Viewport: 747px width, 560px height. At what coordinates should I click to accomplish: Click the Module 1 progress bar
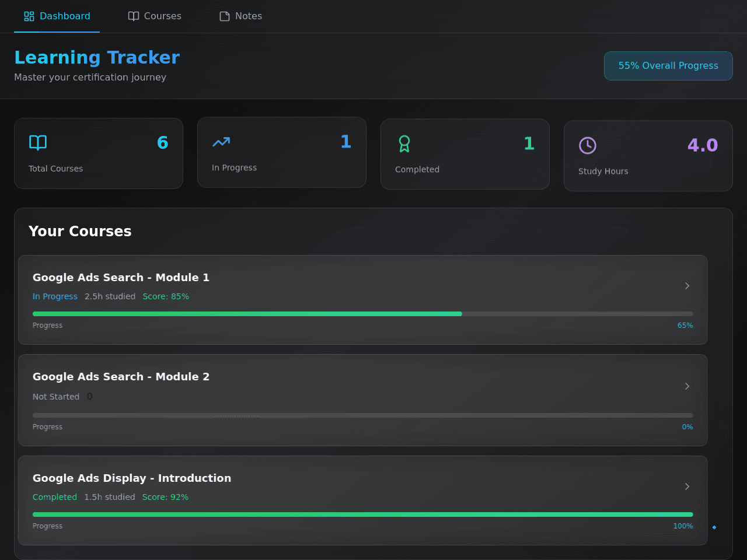tap(363, 314)
